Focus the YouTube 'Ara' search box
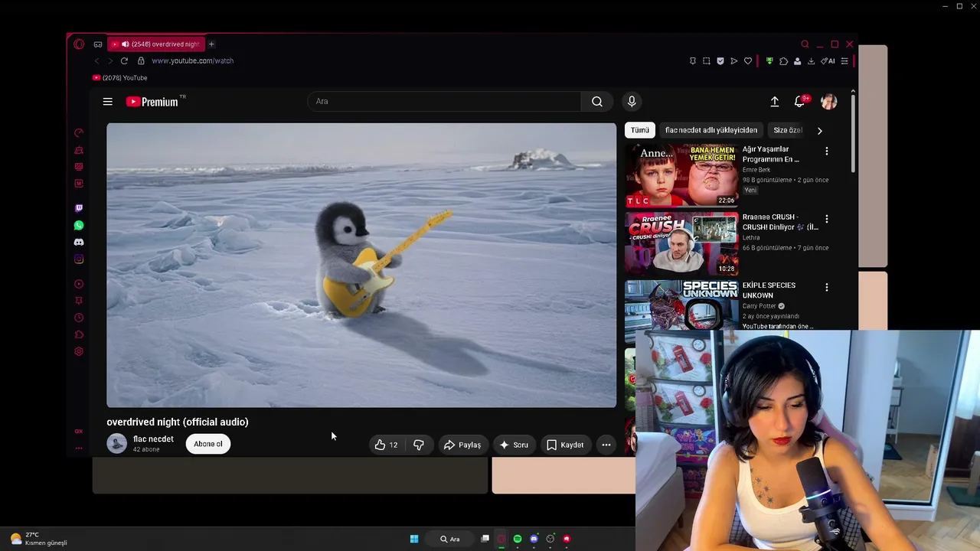Viewport: 980px width, 551px height. click(x=444, y=101)
